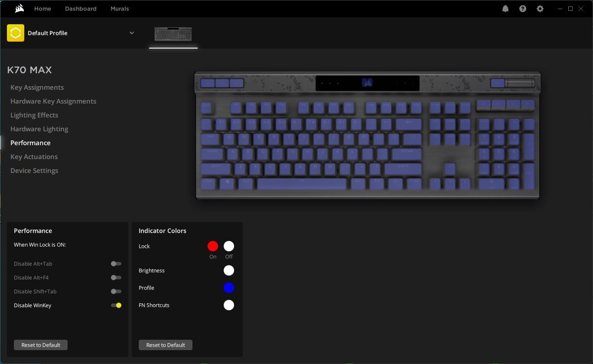Toggle the Disable Shift+Tab switch
Image resolution: width=593 pixels, height=364 pixels.
(116, 291)
